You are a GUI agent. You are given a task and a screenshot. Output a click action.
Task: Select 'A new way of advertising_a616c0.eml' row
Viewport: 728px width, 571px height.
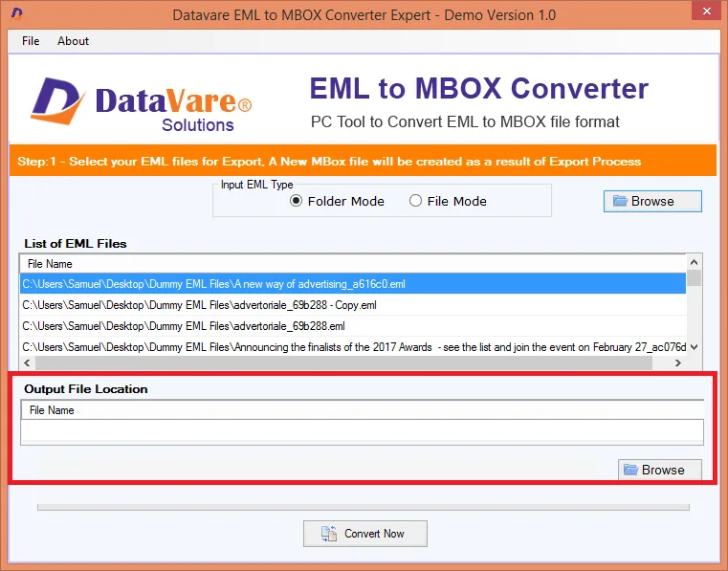pyautogui.click(x=353, y=284)
